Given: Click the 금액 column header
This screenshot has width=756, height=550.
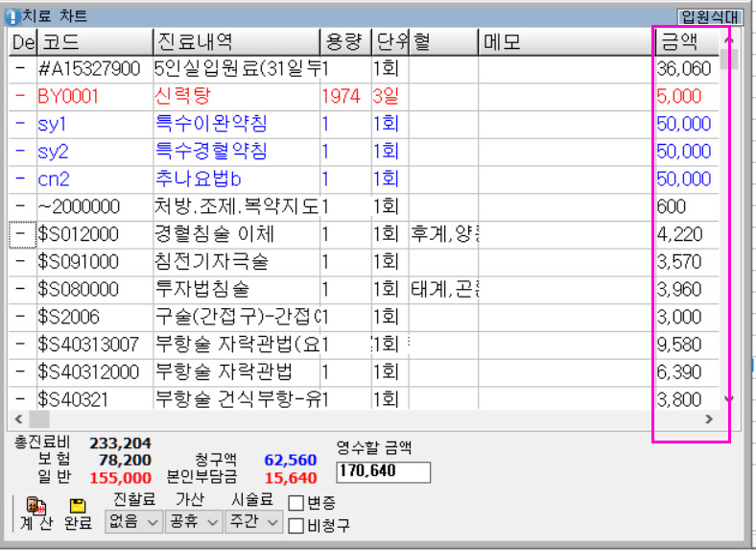Looking at the screenshot, I should pyautogui.click(x=683, y=42).
